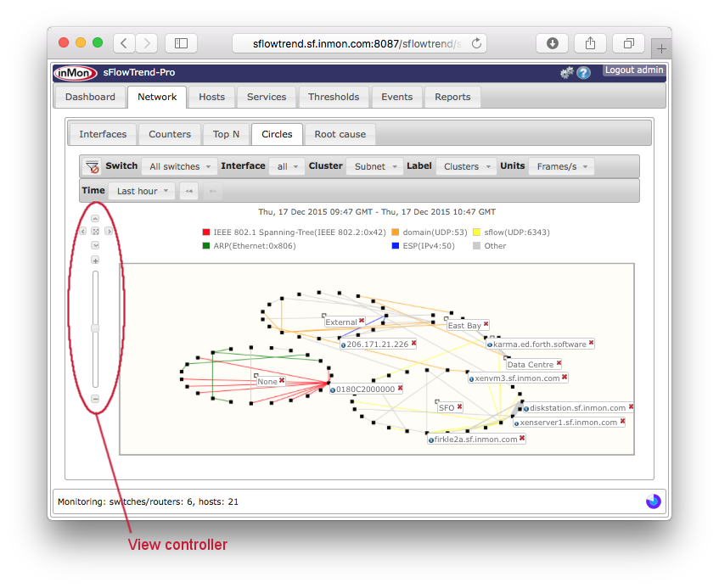
Task: Remove the SFO cluster label
Action: [x=459, y=406]
